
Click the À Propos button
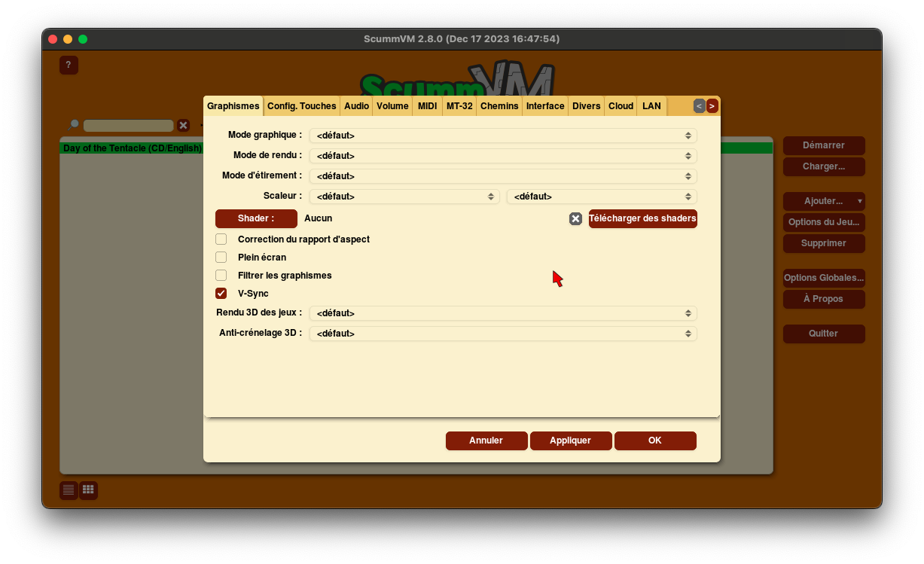tap(824, 299)
